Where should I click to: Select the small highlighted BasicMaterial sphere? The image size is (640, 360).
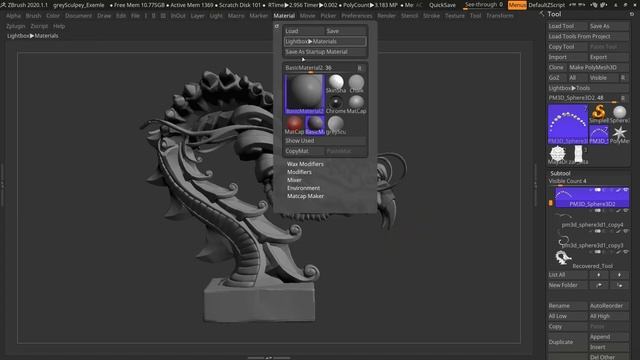(315, 125)
